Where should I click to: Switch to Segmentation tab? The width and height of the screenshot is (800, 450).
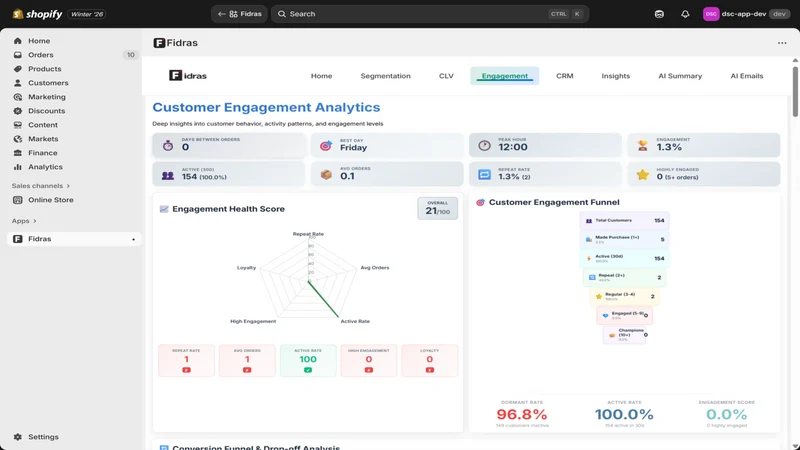[x=385, y=76]
